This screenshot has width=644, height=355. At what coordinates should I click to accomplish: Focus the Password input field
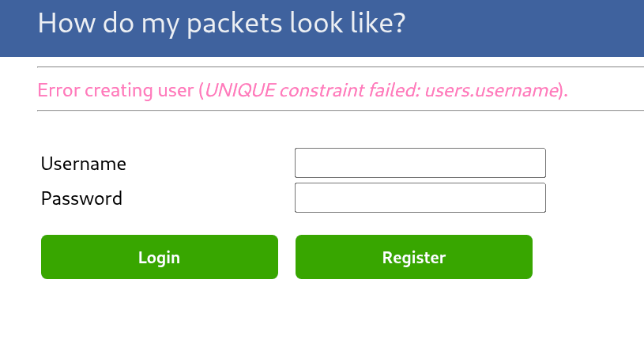coord(420,198)
